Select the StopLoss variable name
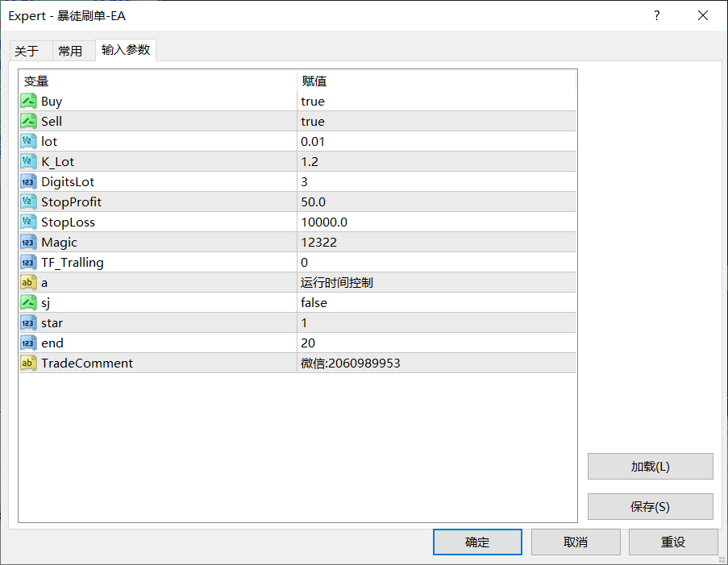The width and height of the screenshot is (728, 565). [x=68, y=222]
